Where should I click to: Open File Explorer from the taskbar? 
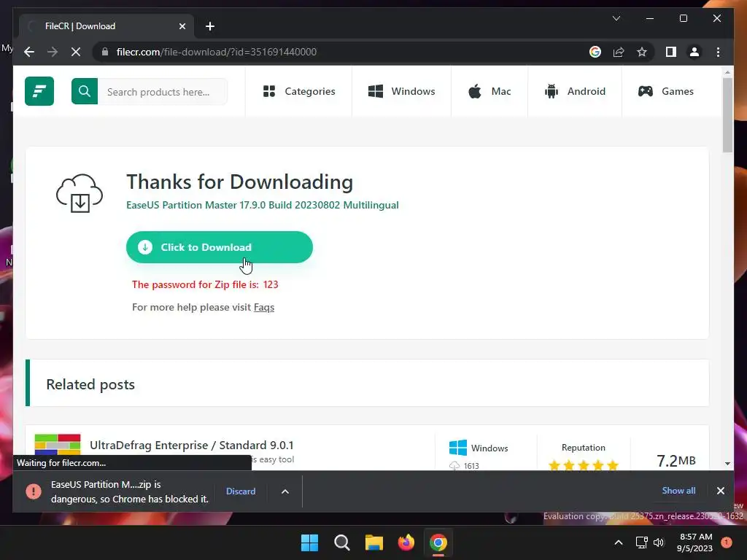pyautogui.click(x=374, y=542)
